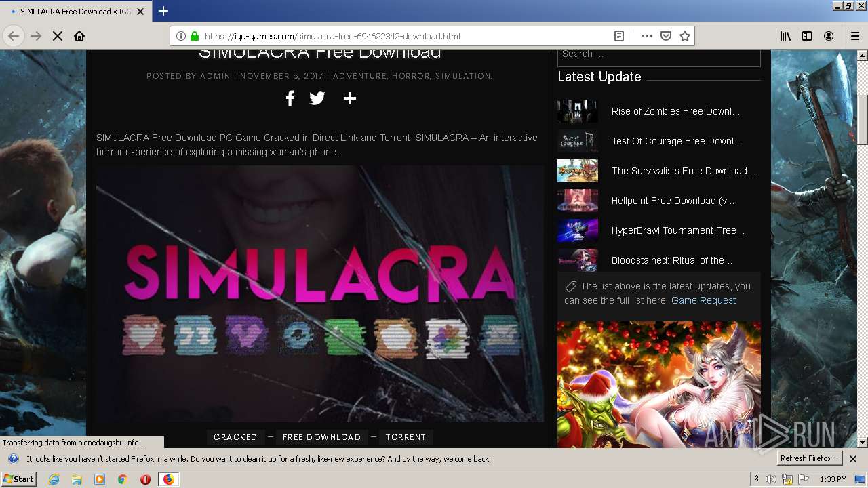This screenshot has height=488, width=868.
Task: Open the Opera browser taskbar icon
Action: (x=145, y=479)
